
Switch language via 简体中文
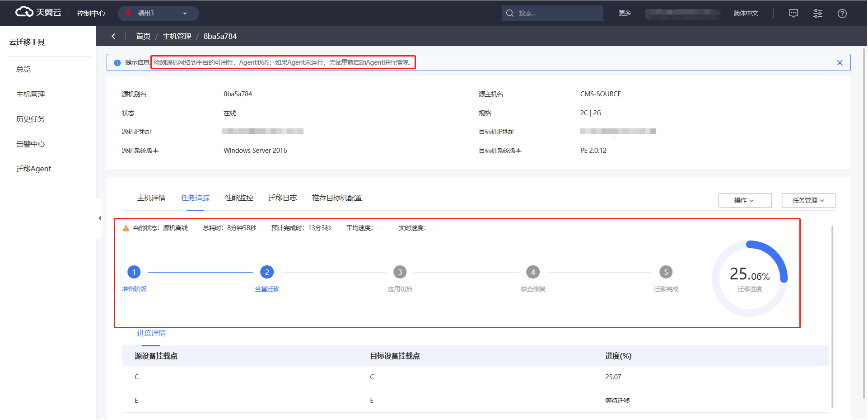(746, 13)
